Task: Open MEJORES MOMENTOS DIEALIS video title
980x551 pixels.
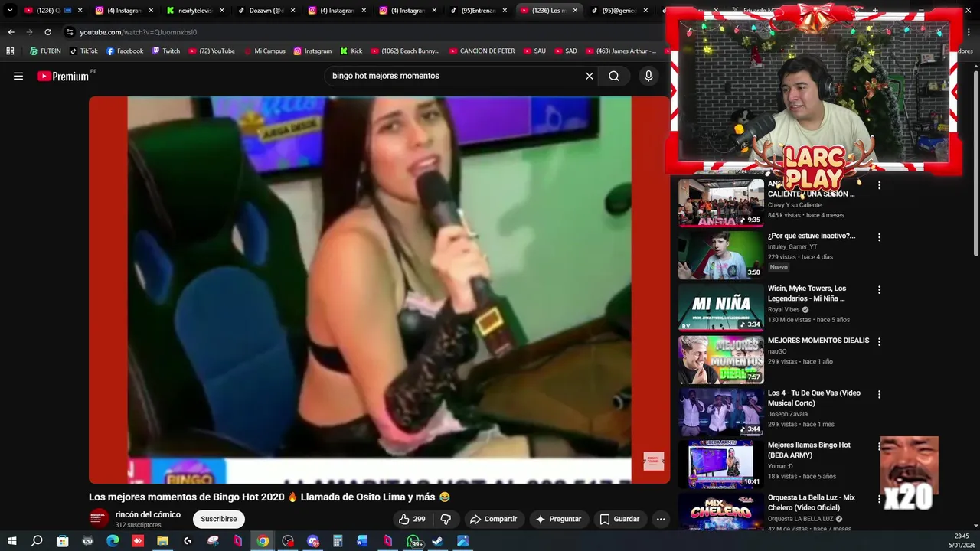Action: [818, 341]
